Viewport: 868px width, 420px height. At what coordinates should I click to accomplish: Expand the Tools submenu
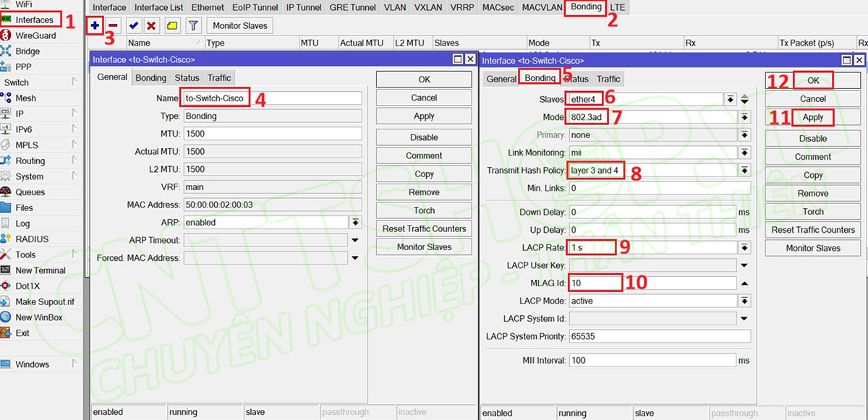74,254
